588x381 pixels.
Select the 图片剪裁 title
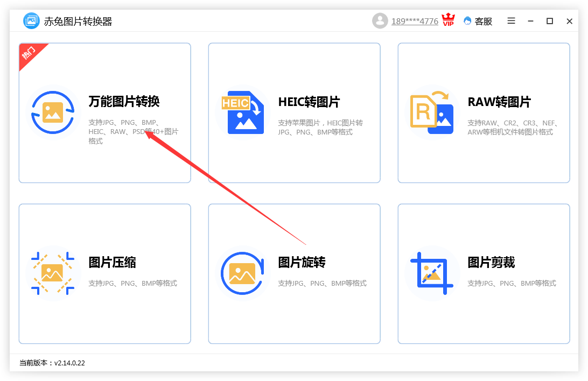[x=491, y=262]
